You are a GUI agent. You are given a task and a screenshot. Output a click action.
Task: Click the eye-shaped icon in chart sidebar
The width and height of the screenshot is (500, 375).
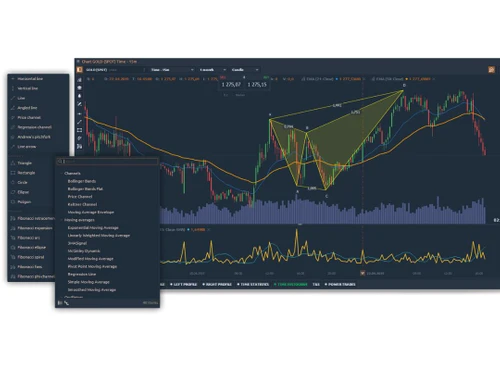point(79,113)
